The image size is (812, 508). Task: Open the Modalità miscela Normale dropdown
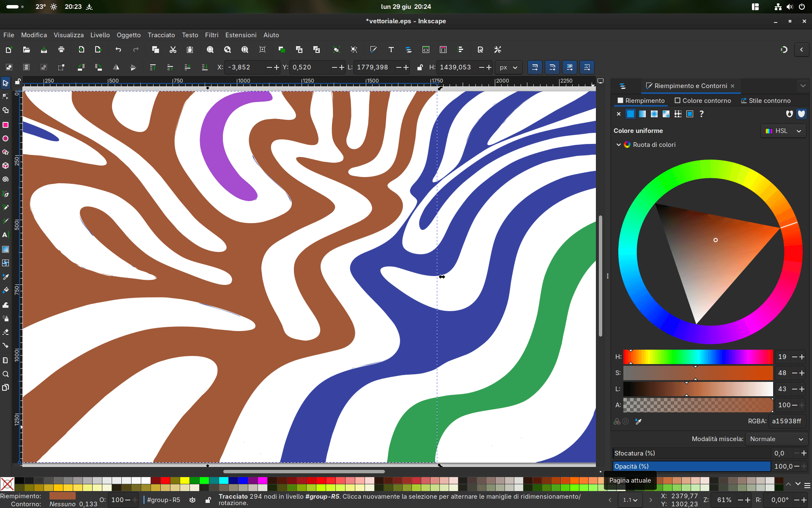pyautogui.click(x=776, y=439)
